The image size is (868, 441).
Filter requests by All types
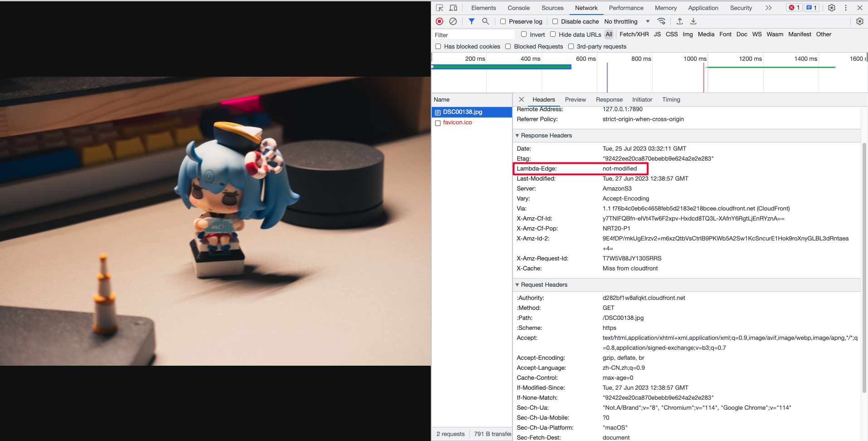coord(609,34)
